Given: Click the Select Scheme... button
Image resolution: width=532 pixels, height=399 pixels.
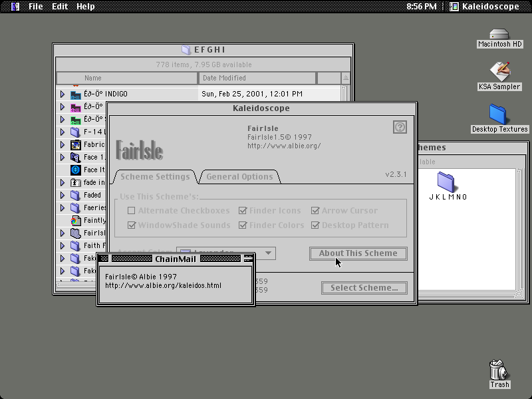Looking at the screenshot, I should (x=364, y=288).
